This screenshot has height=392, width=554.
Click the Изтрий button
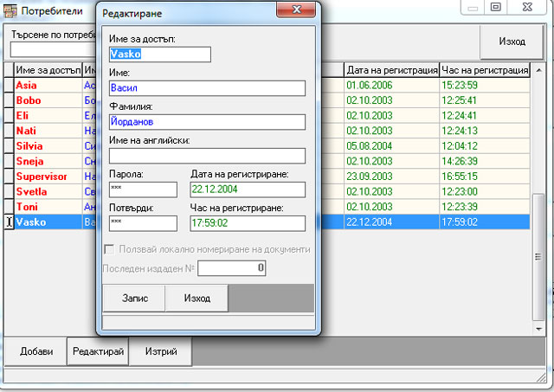(x=161, y=351)
